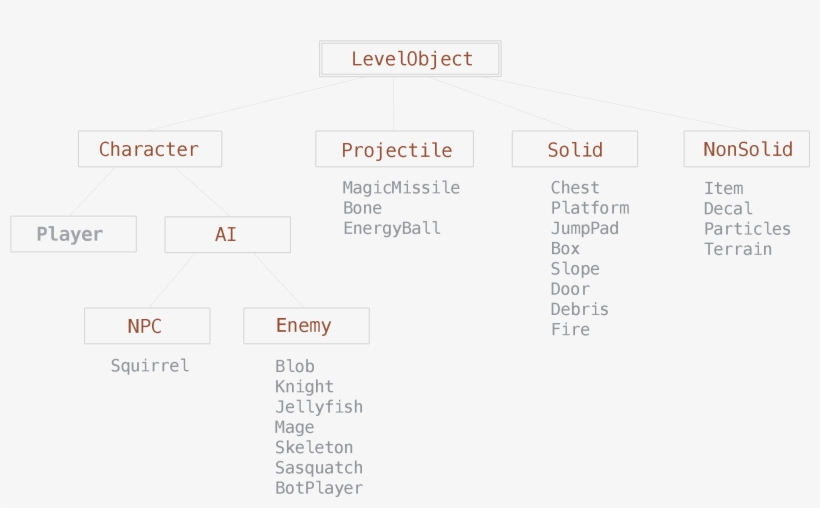Viewport: 820px width, 508px height.
Task: Select the Terrain label
Action: coord(737,249)
